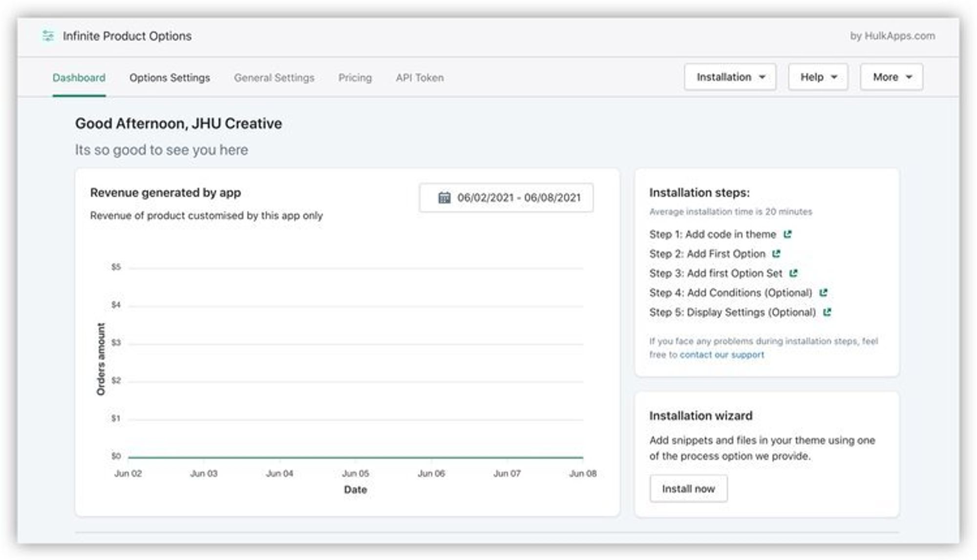The height and width of the screenshot is (560, 977).
Task: Switch to the Options Settings tab
Action: point(170,78)
